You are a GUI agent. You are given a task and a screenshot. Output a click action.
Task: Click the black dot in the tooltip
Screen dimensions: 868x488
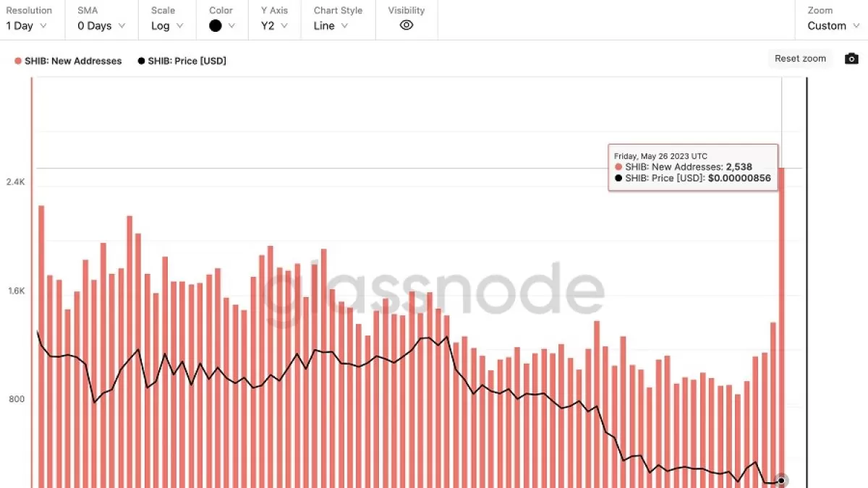[x=618, y=178]
